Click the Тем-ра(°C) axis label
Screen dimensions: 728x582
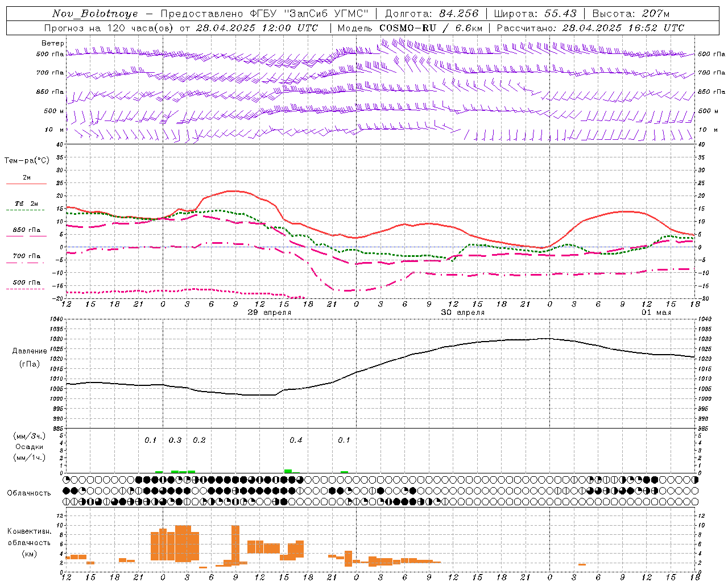click(27, 161)
